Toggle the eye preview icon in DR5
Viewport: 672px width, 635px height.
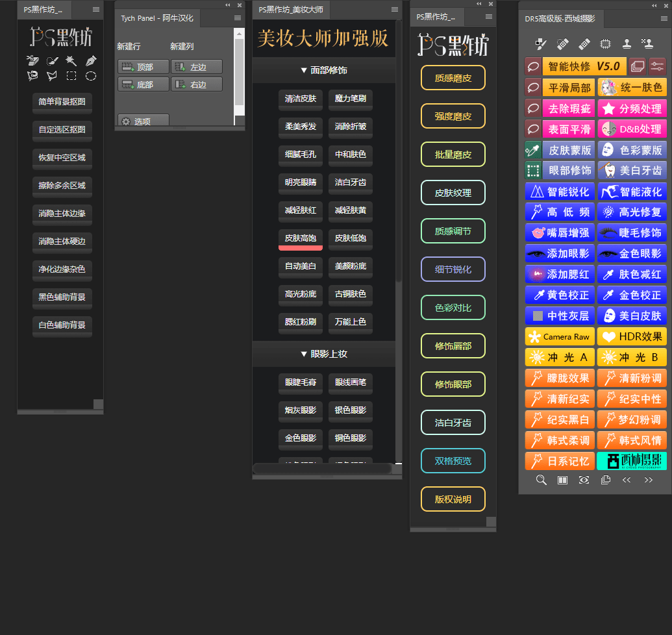(584, 480)
